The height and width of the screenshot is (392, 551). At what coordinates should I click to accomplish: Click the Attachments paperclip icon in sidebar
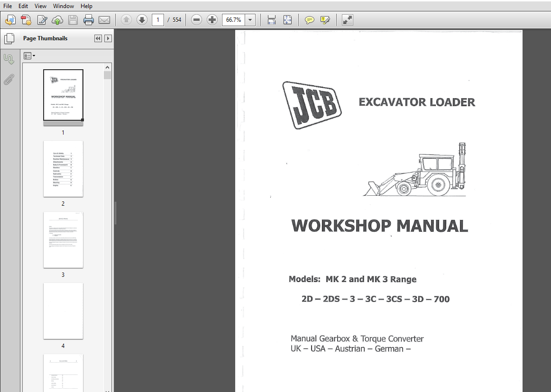tap(9, 79)
